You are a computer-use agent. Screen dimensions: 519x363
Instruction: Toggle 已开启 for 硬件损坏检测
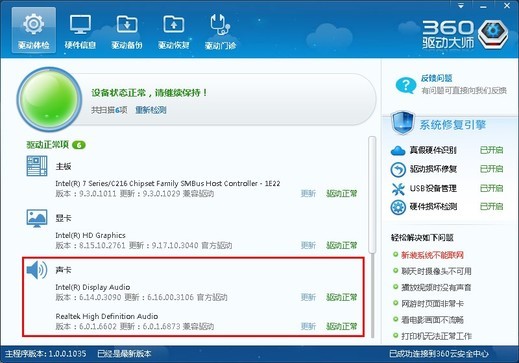pyautogui.click(x=491, y=207)
